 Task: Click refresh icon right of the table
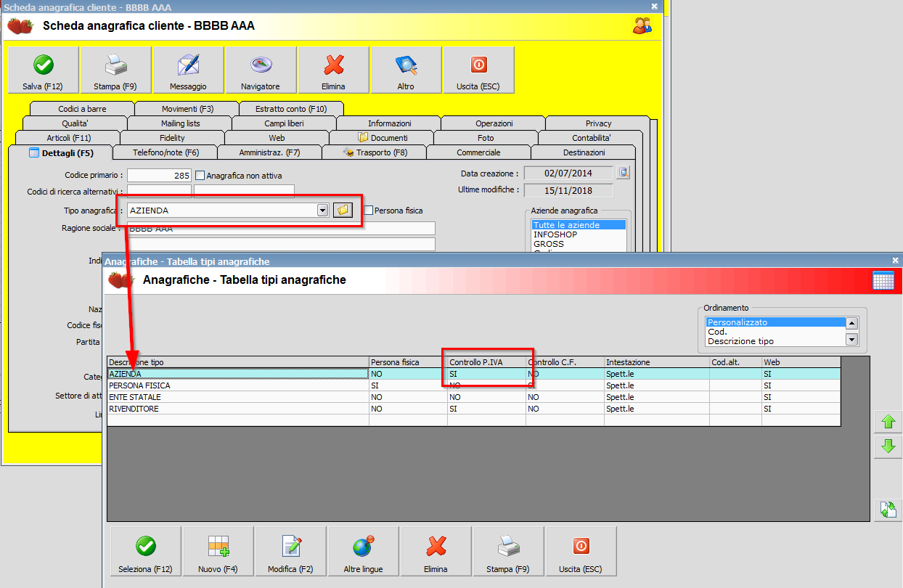point(887,510)
